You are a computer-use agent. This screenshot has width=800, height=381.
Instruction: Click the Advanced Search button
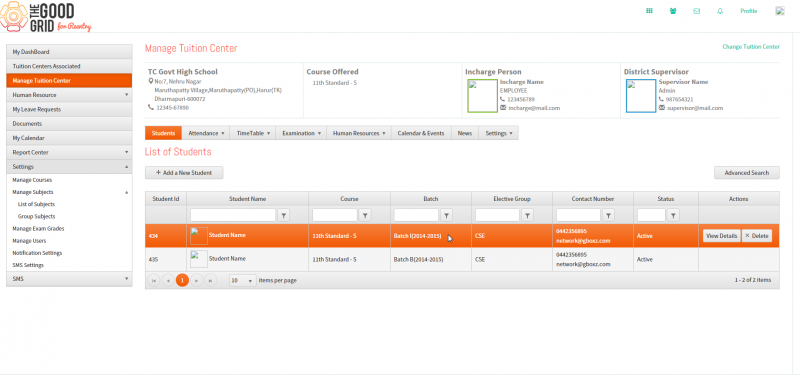tap(746, 173)
